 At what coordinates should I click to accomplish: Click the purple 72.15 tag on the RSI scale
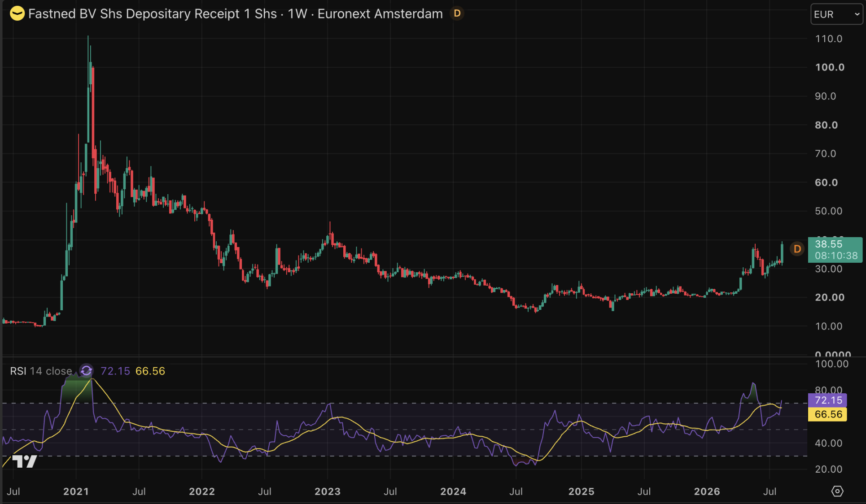tap(828, 400)
